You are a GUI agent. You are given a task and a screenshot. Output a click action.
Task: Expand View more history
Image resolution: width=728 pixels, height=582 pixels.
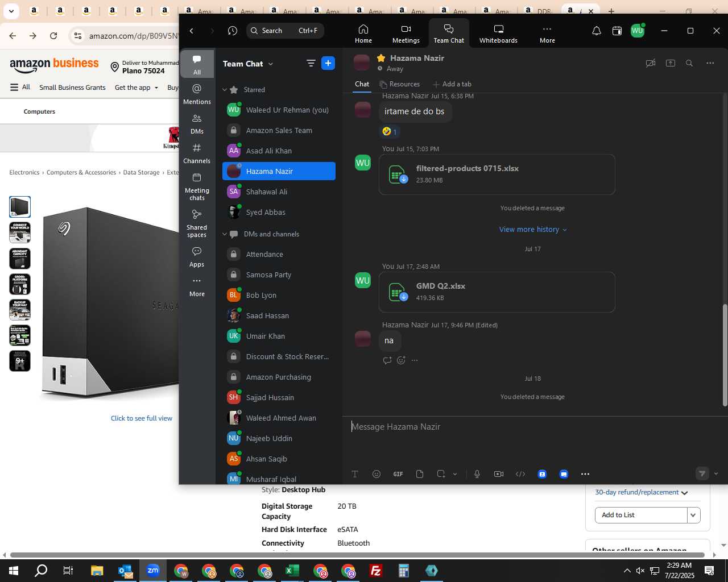[x=533, y=230]
